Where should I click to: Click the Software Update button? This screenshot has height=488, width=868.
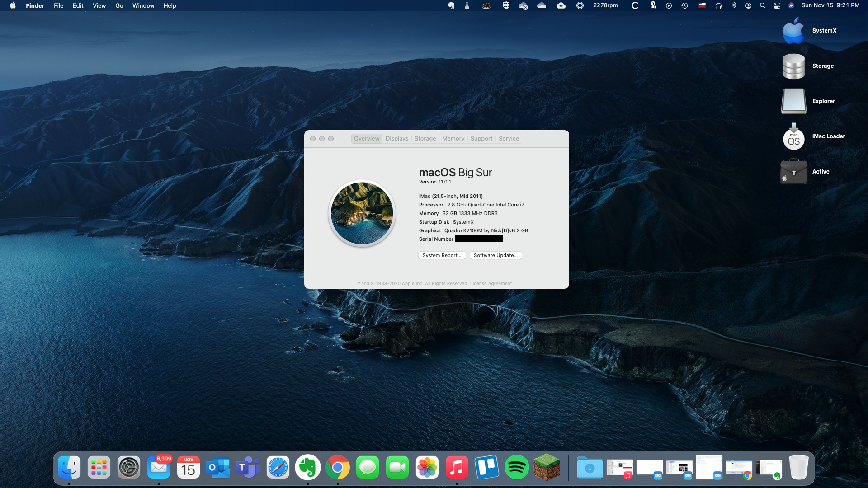tap(495, 255)
